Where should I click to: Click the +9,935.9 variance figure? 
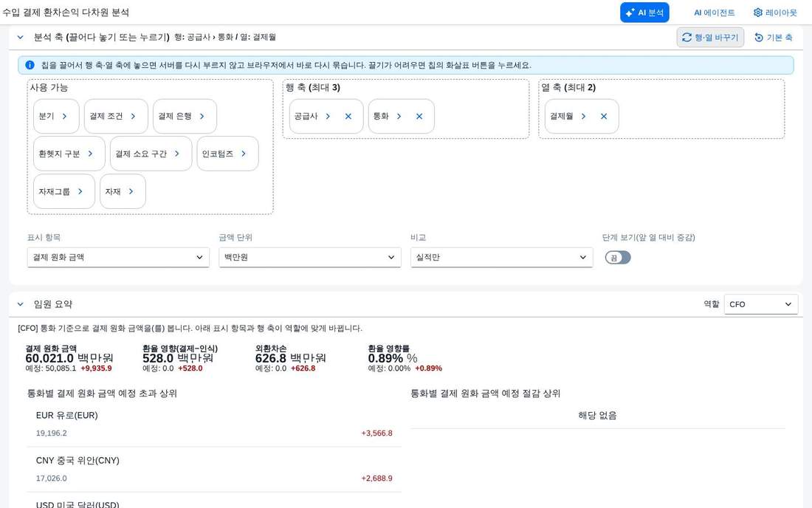pos(96,368)
